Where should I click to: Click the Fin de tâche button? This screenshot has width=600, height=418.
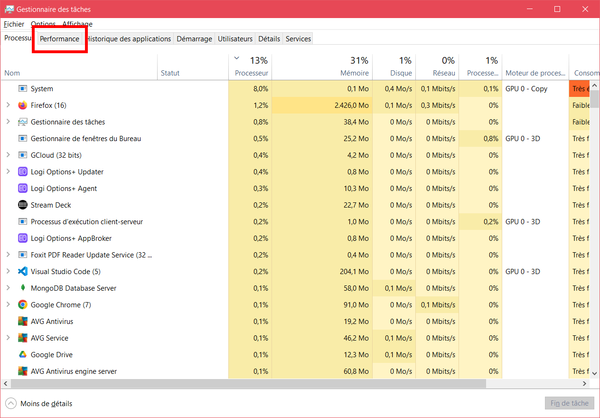[x=569, y=403]
